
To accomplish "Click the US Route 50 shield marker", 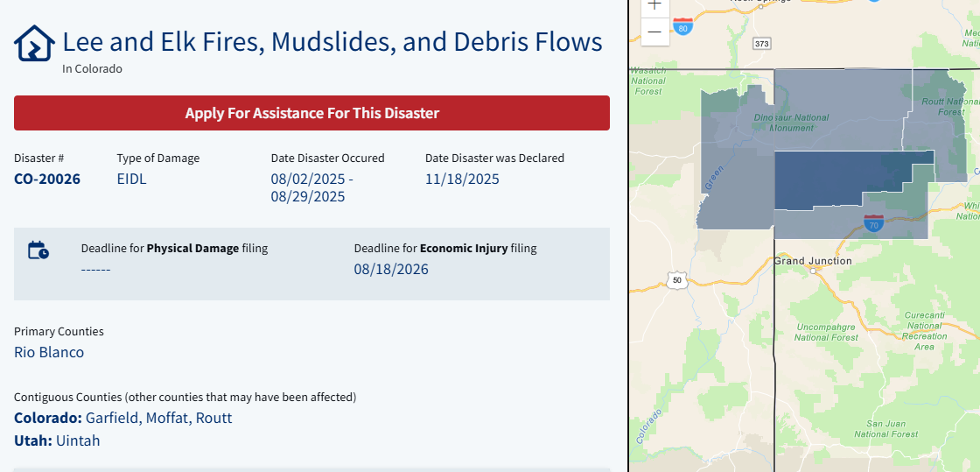I will 675,280.
